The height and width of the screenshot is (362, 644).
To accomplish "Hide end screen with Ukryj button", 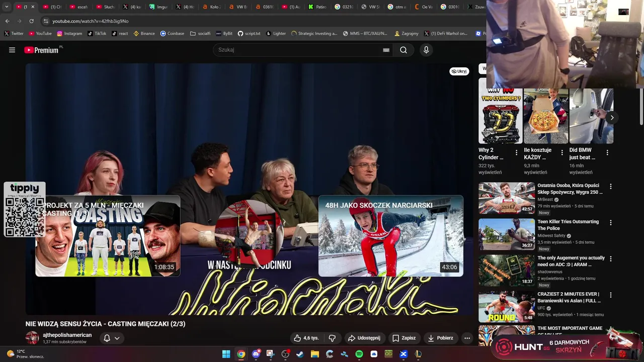I will [x=459, y=71].
